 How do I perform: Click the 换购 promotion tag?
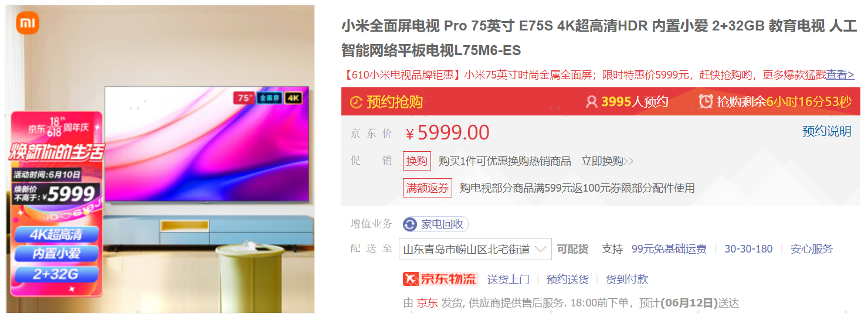pyautogui.click(x=417, y=161)
